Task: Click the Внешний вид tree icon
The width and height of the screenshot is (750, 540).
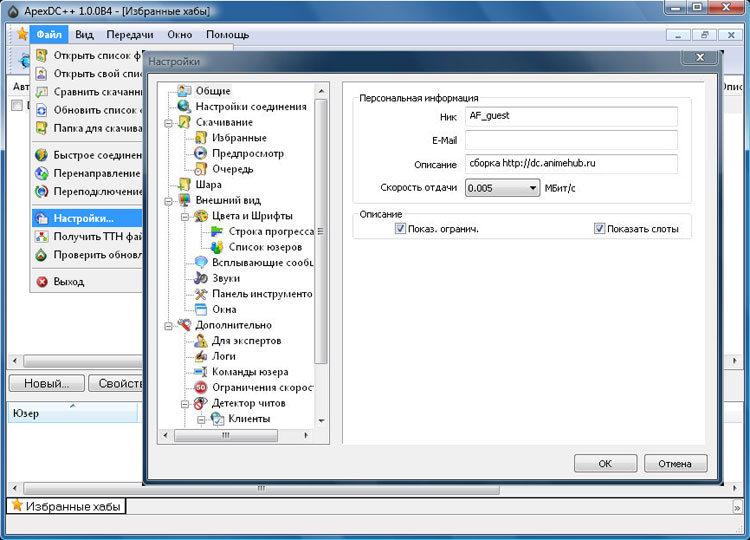Action: (x=184, y=200)
